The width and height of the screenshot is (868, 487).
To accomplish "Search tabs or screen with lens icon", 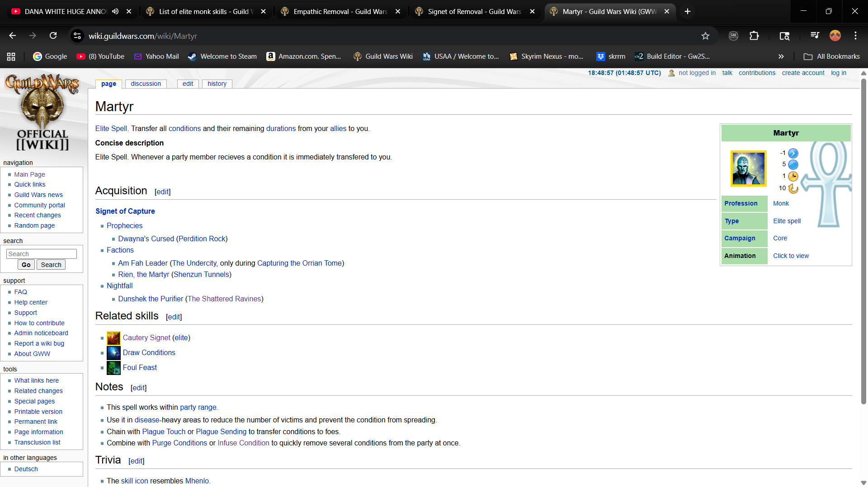I will pyautogui.click(x=784, y=36).
